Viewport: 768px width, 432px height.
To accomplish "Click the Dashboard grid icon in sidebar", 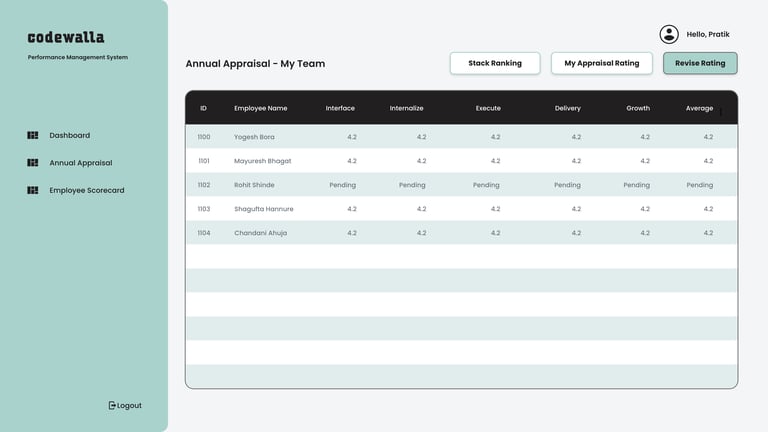I will click(33, 135).
